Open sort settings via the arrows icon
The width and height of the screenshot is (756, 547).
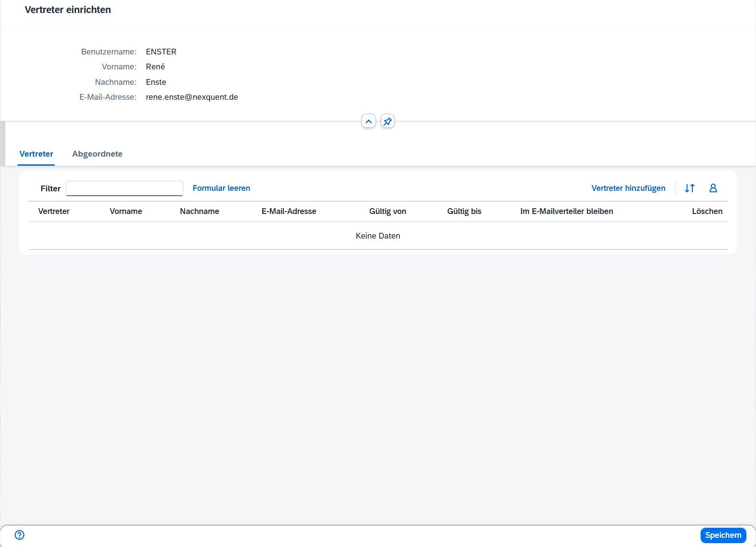click(690, 188)
